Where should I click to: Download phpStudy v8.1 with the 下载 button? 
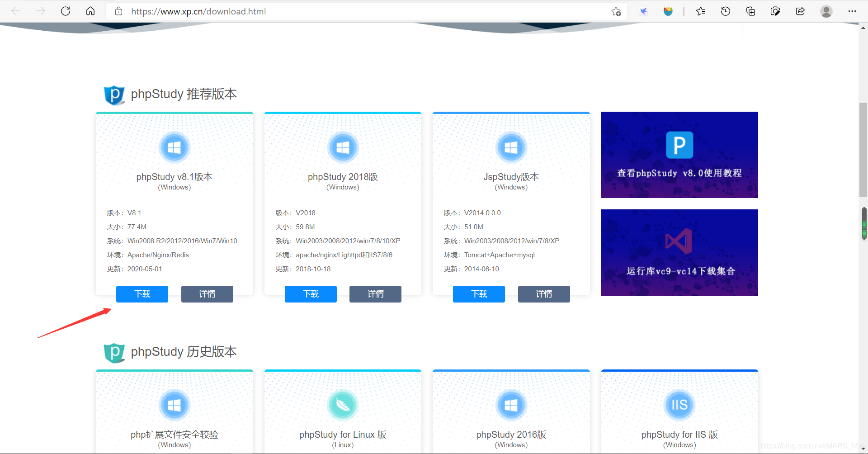142,294
